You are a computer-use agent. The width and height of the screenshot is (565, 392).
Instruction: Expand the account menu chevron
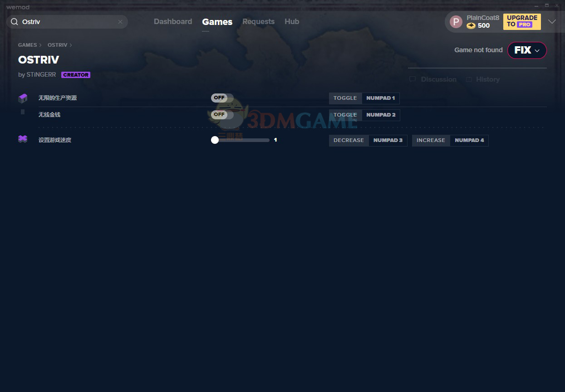[552, 22]
